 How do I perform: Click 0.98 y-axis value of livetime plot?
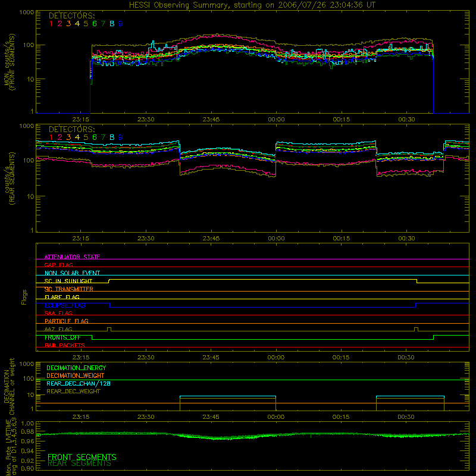tap(28, 431)
